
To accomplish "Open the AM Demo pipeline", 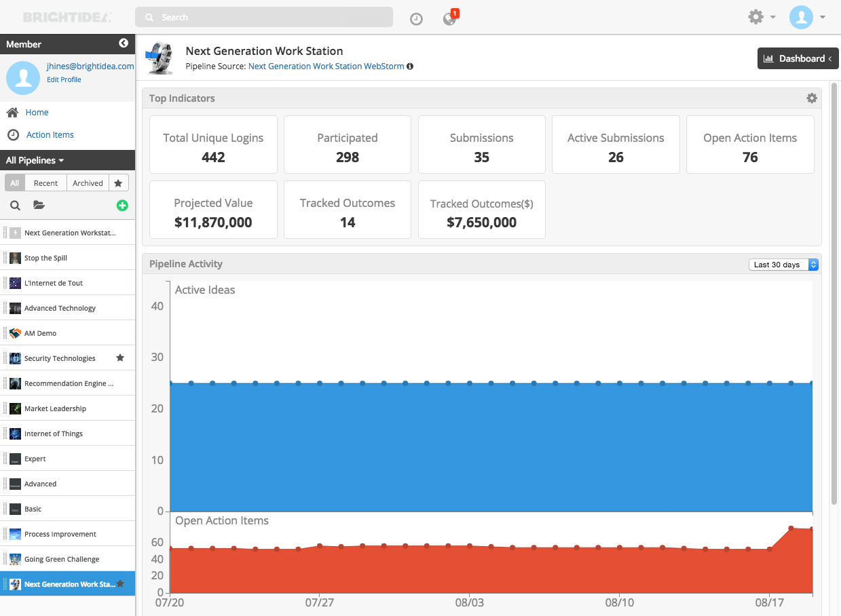I will click(x=68, y=333).
